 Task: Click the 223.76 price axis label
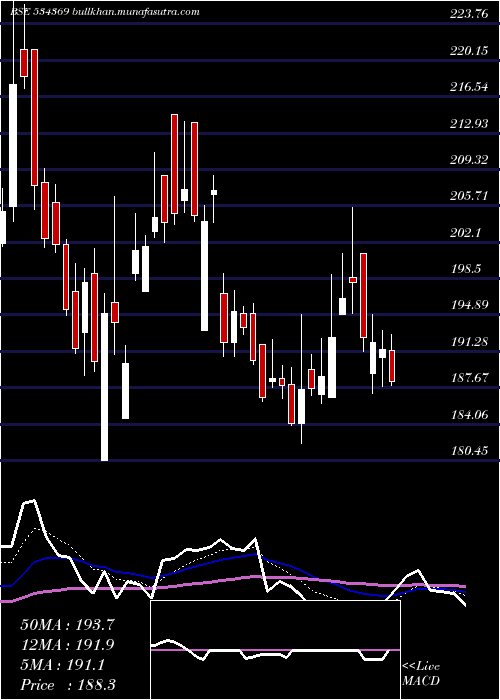click(x=469, y=14)
